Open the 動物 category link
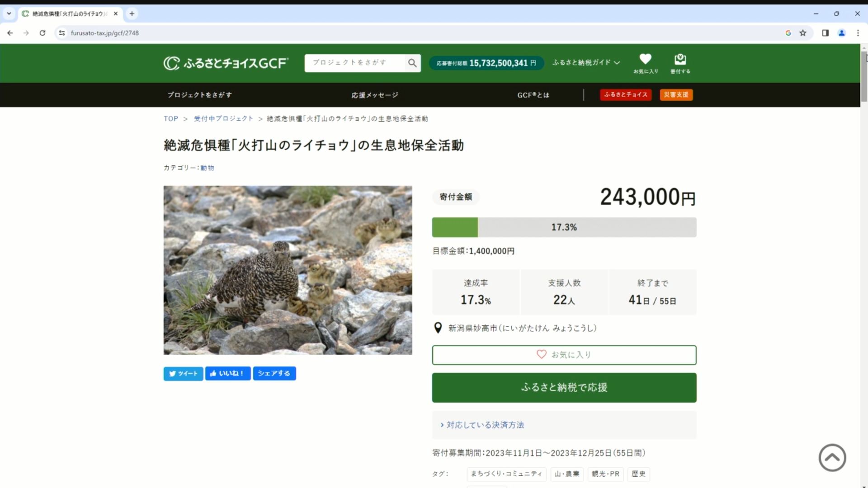This screenshot has width=868, height=488. click(207, 168)
